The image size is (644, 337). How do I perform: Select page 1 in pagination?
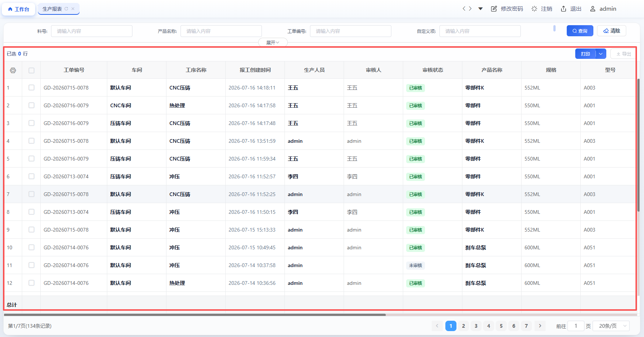451,326
